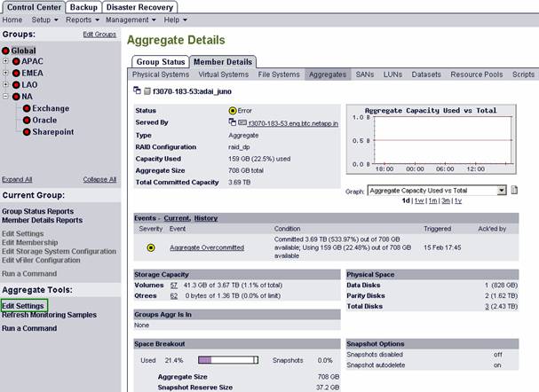
Task: Click the export icon next to Graph dropdown
Action: (515, 190)
